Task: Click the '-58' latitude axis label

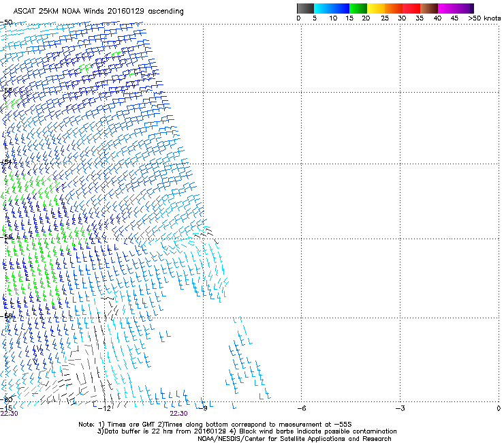Action: tap(6, 316)
